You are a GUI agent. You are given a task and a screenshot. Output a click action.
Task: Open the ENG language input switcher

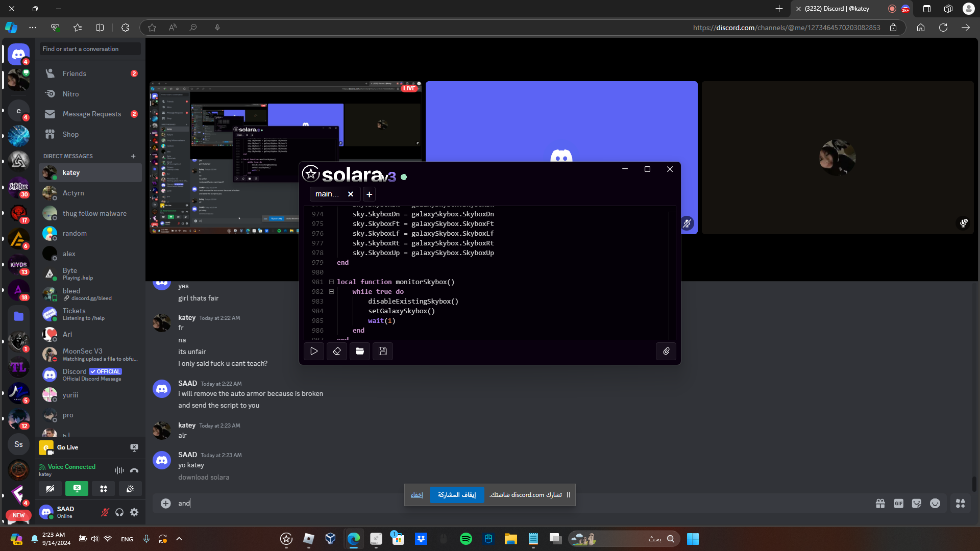127,539
